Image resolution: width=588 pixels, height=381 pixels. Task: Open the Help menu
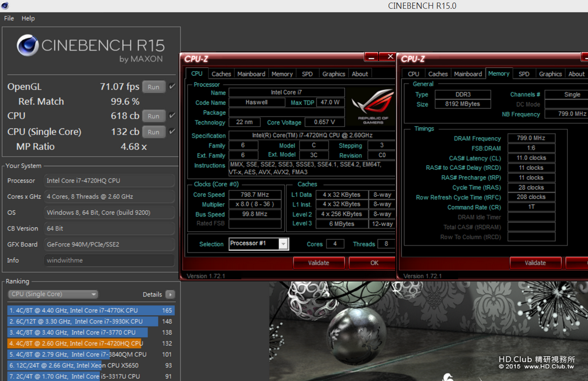tap(28, 18)
